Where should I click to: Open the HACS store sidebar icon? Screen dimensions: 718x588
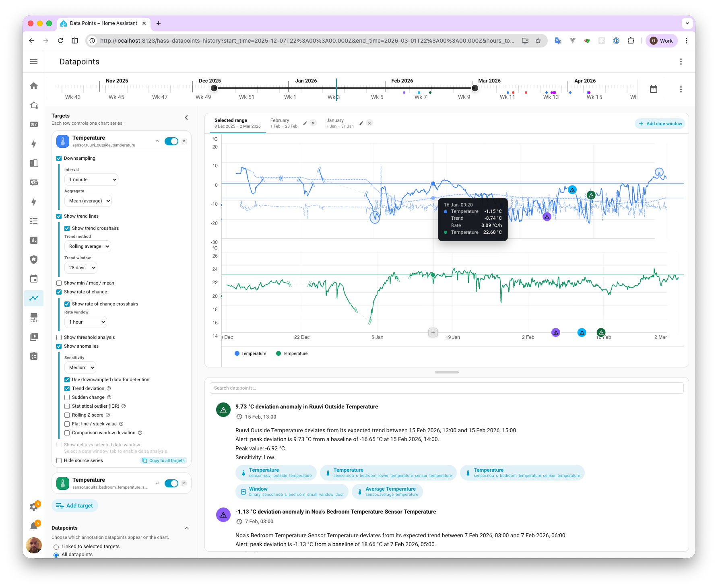(x=34, y=318)
